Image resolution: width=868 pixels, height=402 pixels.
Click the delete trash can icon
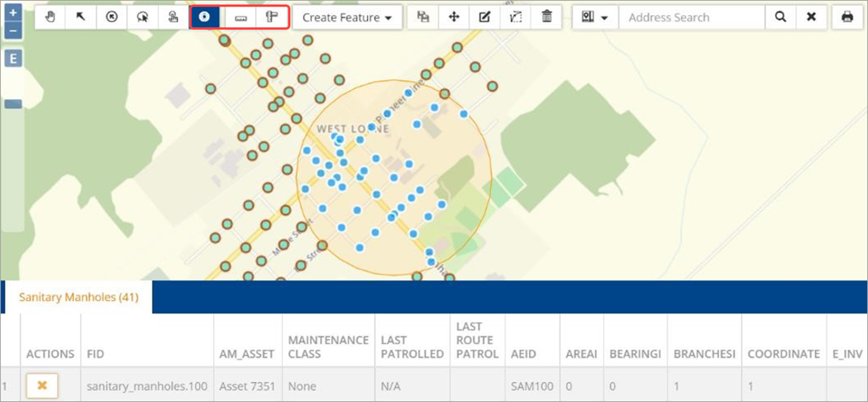click(546, 17)
